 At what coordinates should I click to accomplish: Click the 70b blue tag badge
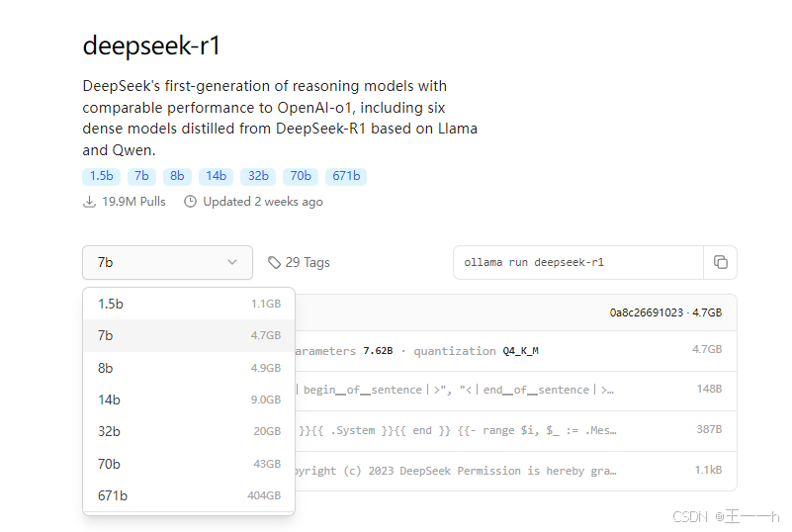tap(300, 176)
